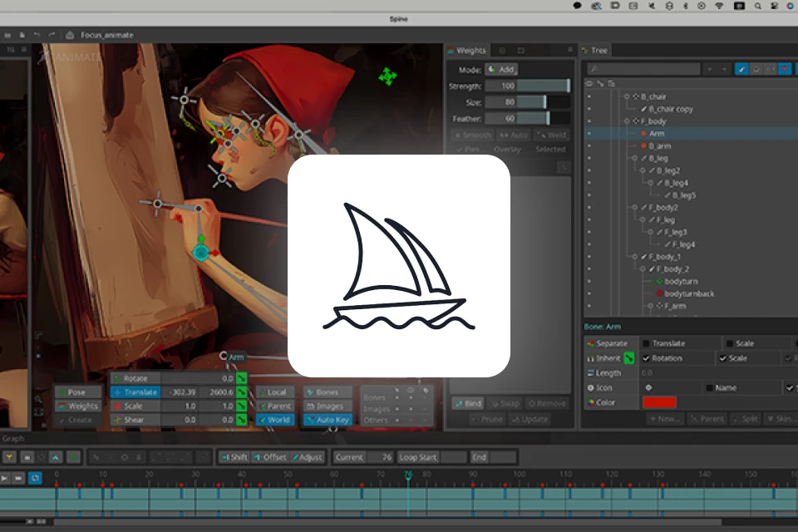The image size is (798, 532).
Task: Click the Shift button in graph toolbar
Action: coord(234,457)
